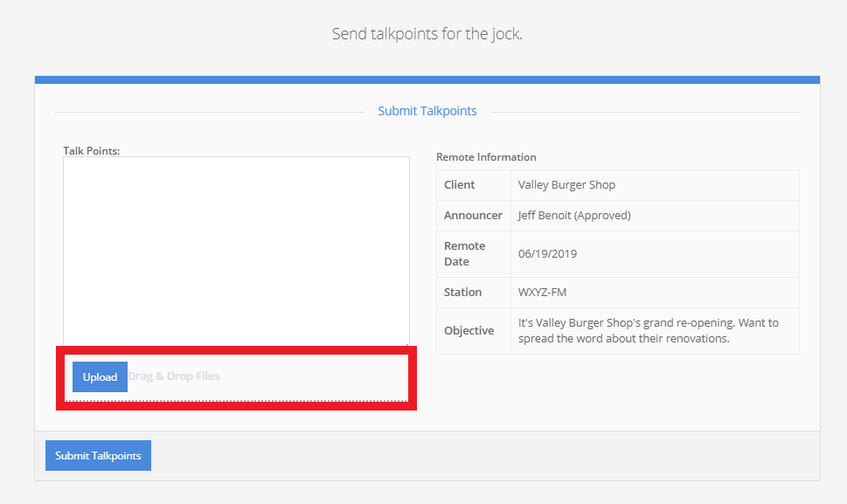847x504 pixels.
Task: Select the Client row label
Action: click(460, 185)
